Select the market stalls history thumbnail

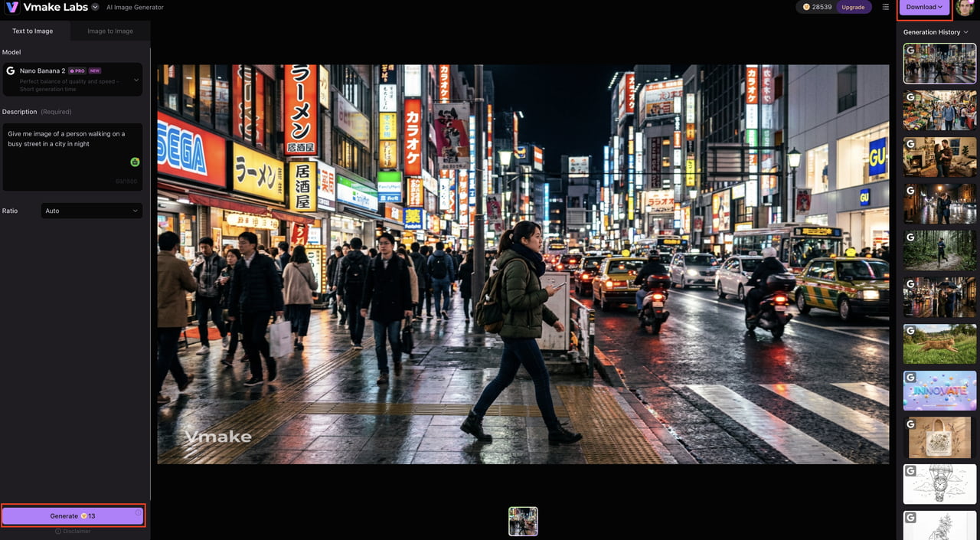coord(939,110)
